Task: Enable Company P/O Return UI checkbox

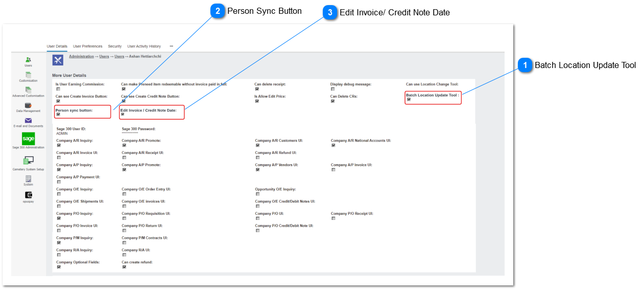Action: tap(124, 231)
